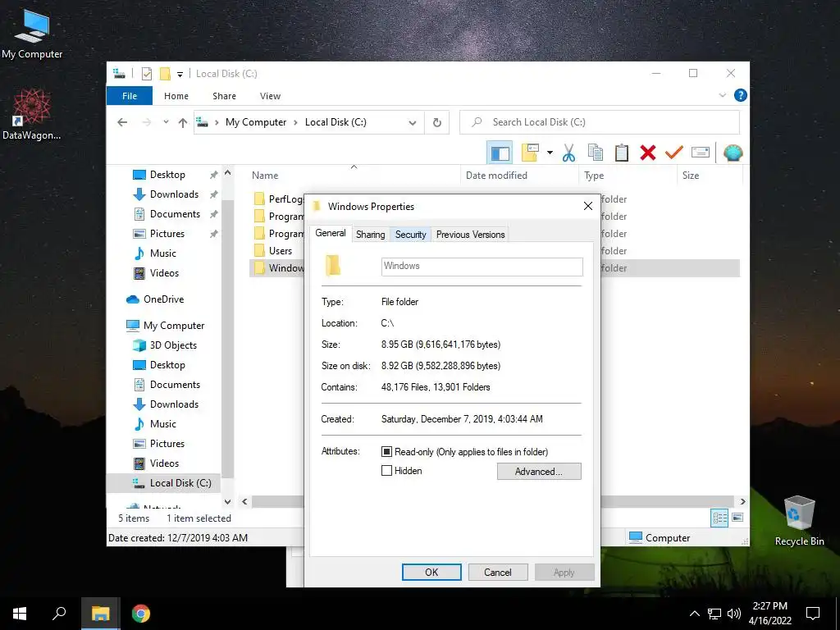Click the new folder toolbar icon
The width and height of the screenshot is (840, 630).
[x=531, y=153]
